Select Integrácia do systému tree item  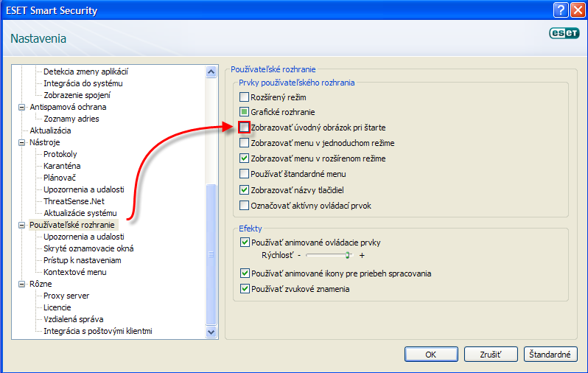83,83
